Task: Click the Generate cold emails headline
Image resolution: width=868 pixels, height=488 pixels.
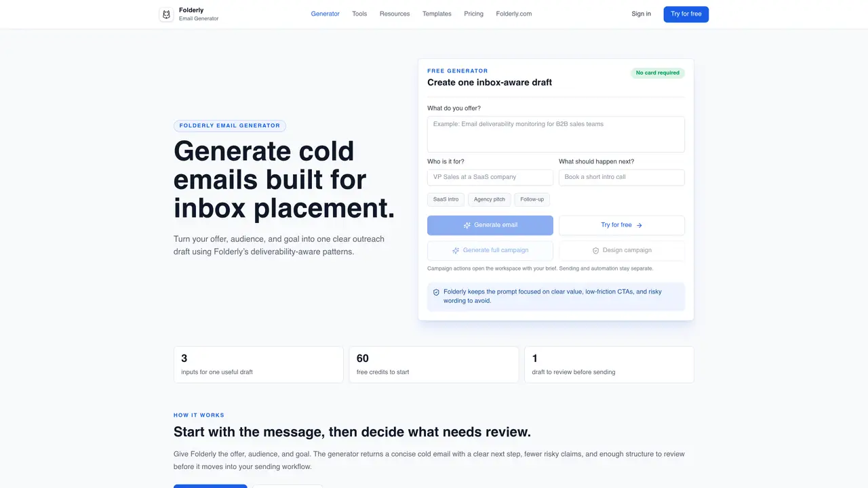Action: [x=284, y=180]
